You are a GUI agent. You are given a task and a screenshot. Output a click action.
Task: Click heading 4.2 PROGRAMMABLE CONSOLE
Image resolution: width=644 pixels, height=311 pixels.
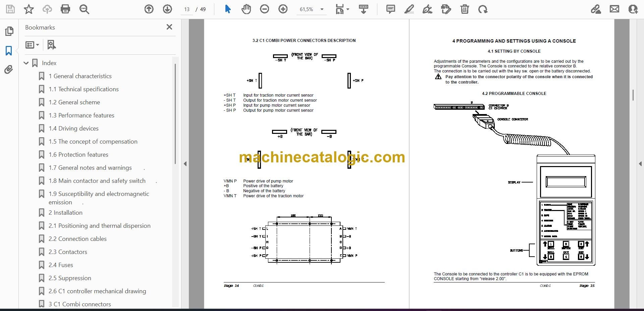(514, 94)
